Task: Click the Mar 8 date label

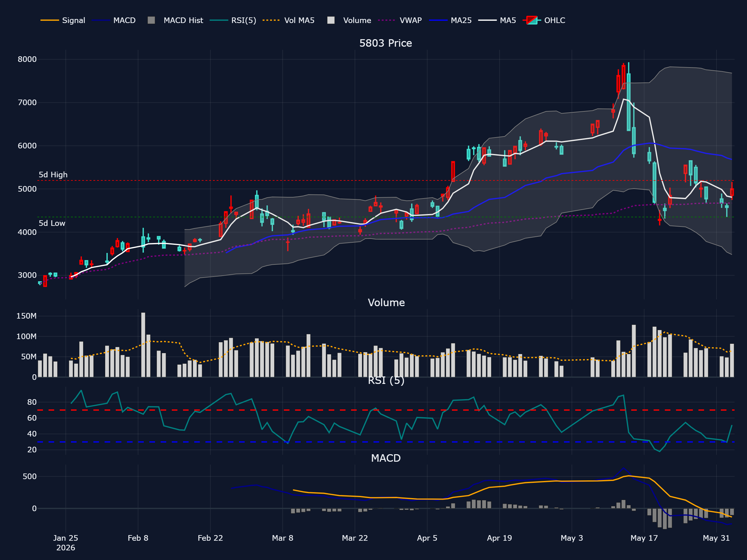Action: click(282, 538)
